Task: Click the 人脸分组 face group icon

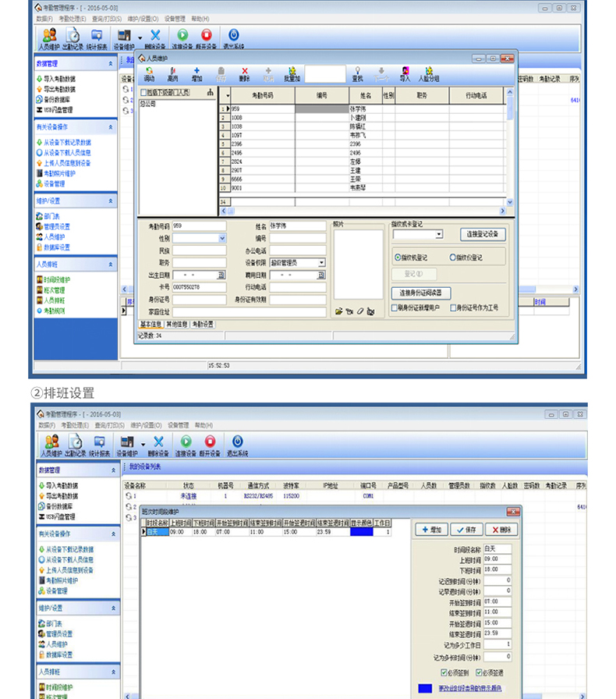Action: click(429, 72)
